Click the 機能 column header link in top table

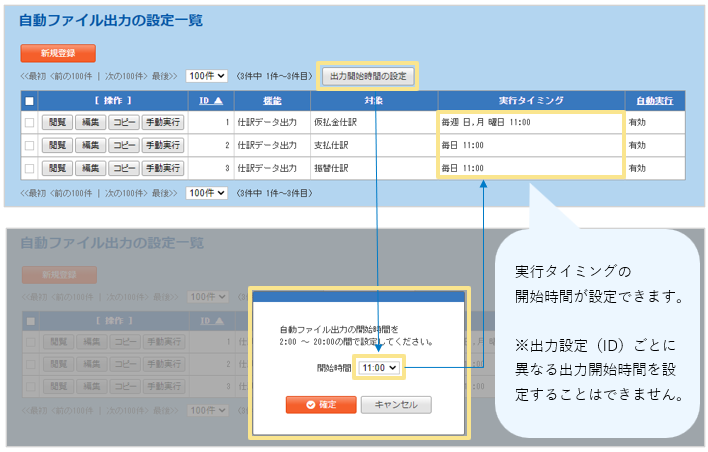(271, 100)
